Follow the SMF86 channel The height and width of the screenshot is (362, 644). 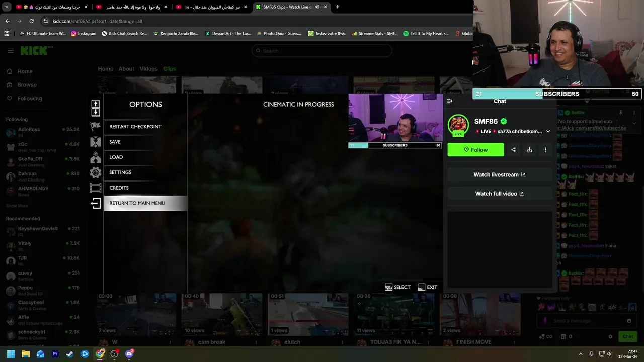pos(475,150)
